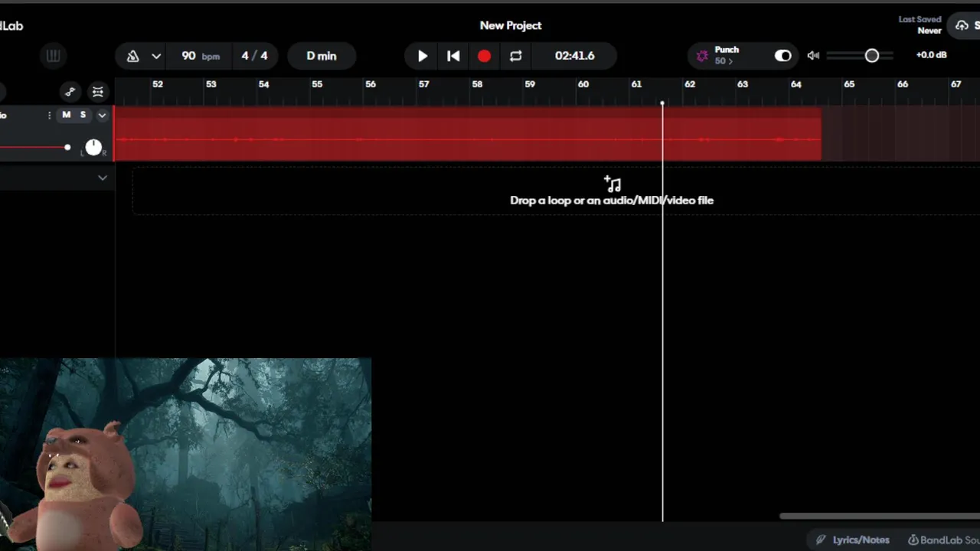
Task: Click the red Record button
Action: coord(484,56)
